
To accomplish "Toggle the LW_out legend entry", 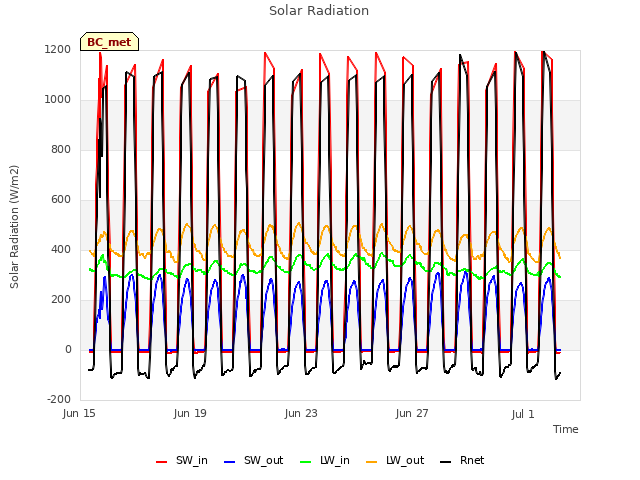I will tap(395, 460).
